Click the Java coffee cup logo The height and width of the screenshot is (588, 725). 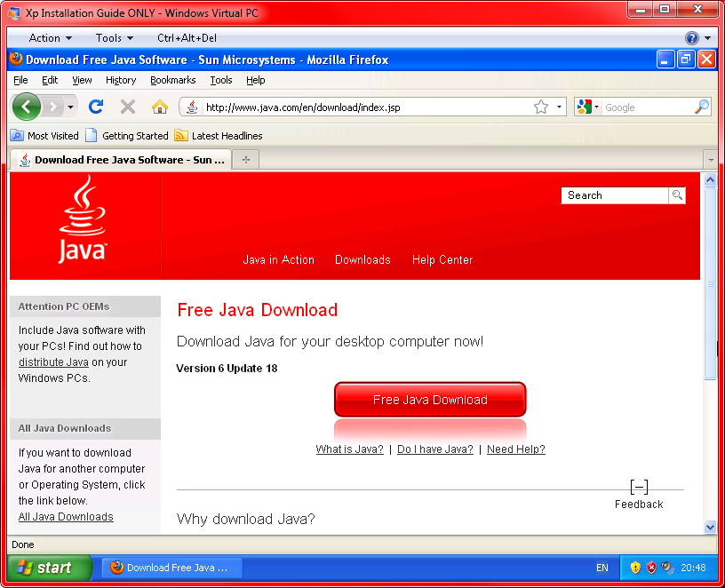coord(83,219)
